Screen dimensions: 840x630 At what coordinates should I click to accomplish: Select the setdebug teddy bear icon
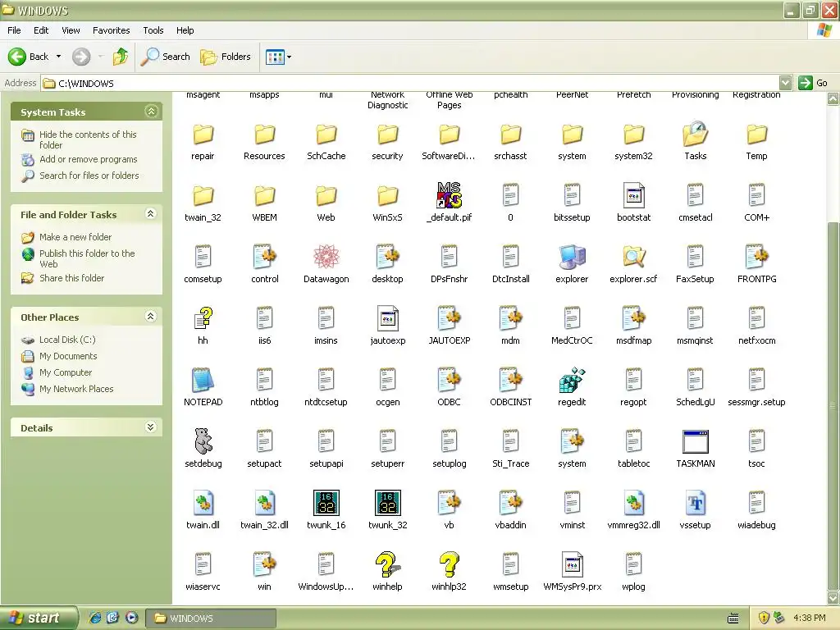click(203, 441)
